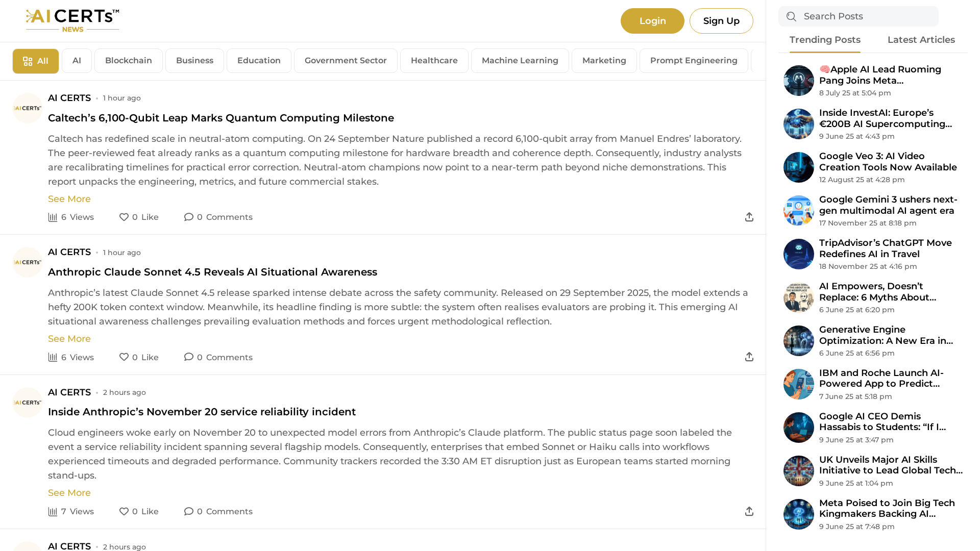Image resolution: width=980 pixels, height=551 pixels.
Task: Like the November 20 service incident post
Action: click(124, 511)
